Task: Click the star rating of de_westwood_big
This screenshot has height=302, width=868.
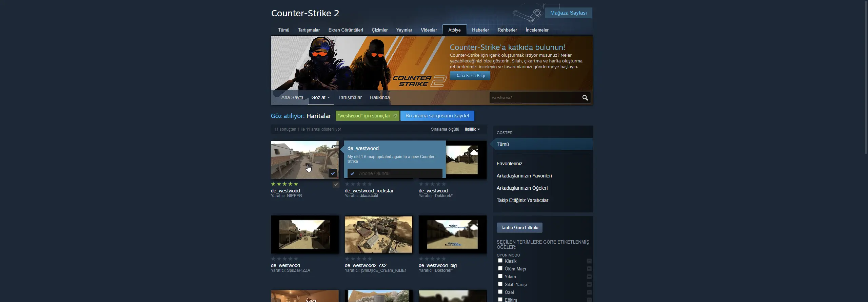Action: [432, 259]
